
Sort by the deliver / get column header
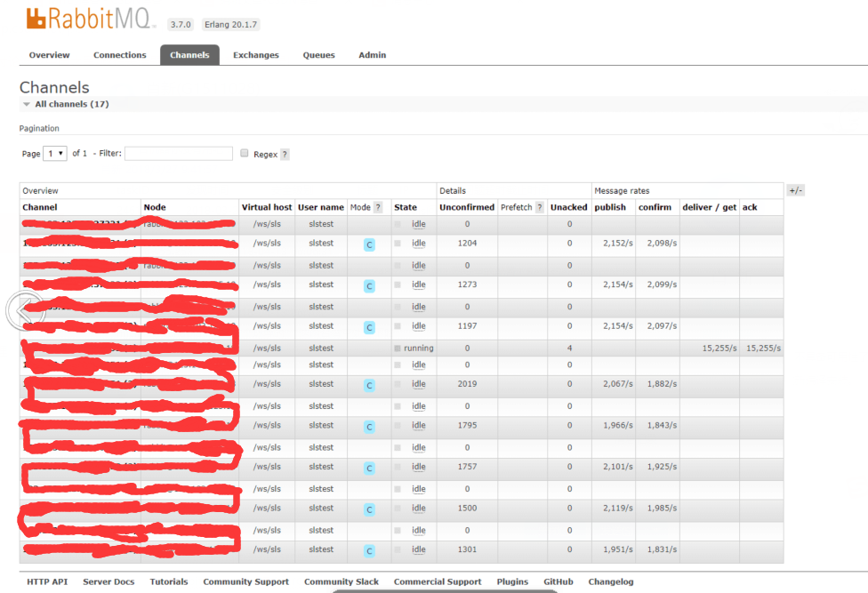click(x=709, y=207)
